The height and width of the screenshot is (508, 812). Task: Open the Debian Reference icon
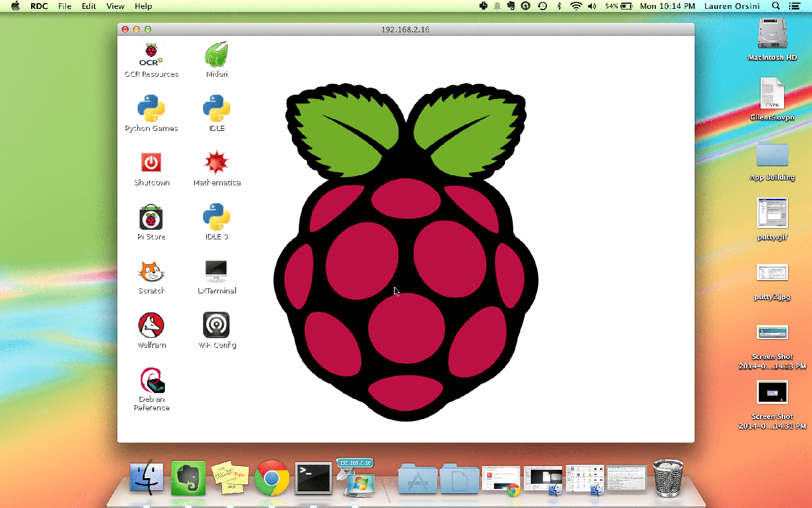(152, 380)
